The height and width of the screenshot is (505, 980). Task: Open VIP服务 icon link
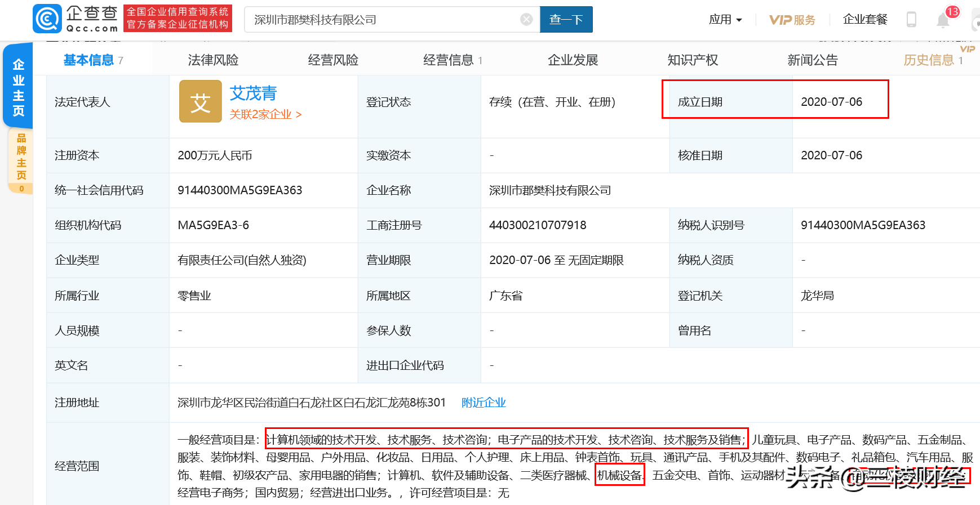click(792, 20)
